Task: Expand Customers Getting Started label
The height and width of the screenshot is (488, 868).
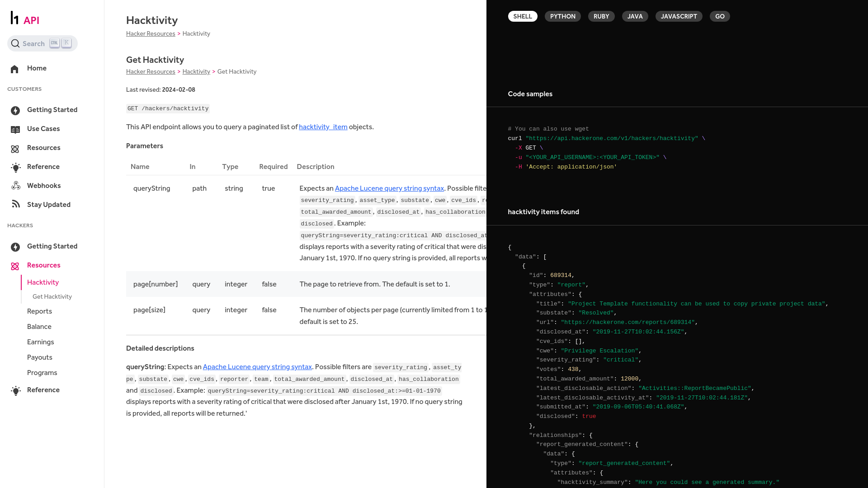Action: tap(52, 110)
